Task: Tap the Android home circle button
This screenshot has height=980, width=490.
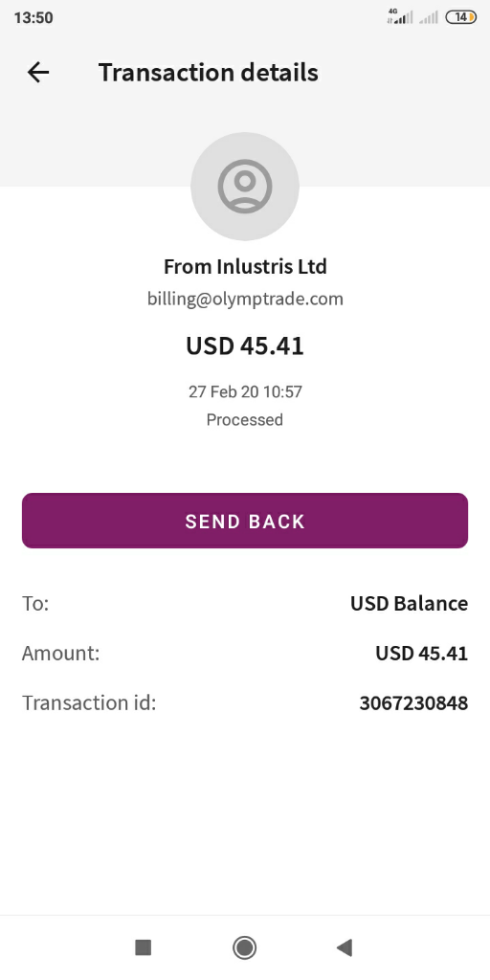Action: [x=244, y=947]
